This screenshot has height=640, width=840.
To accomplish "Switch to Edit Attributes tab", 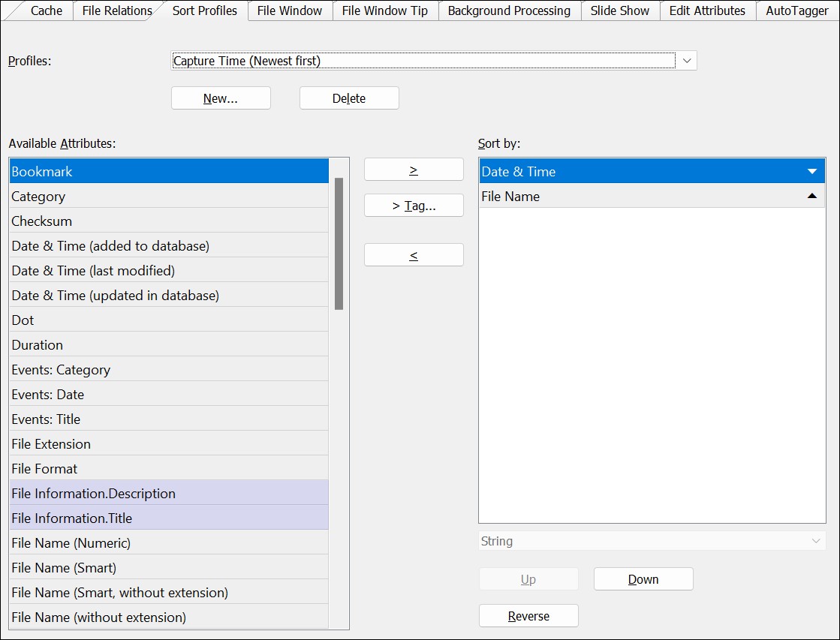I will (x=707, y=11).
